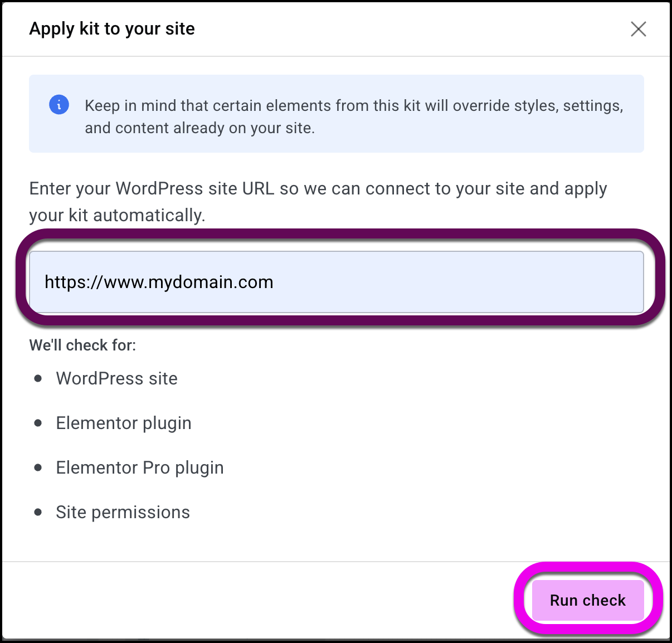The image size is (672, 643).
Task: Click the bullet beside WordPress site
Action: click(x=38, y=378)
